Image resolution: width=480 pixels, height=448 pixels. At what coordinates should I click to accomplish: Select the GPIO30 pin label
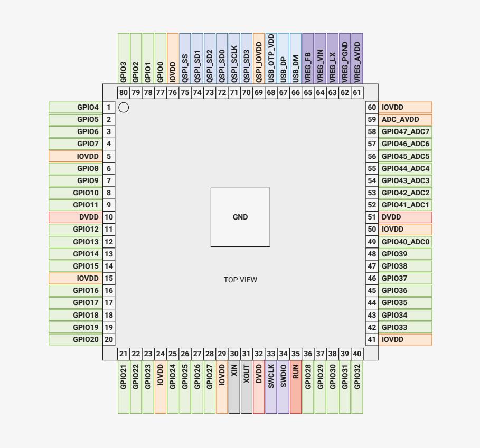click(333, 387)
